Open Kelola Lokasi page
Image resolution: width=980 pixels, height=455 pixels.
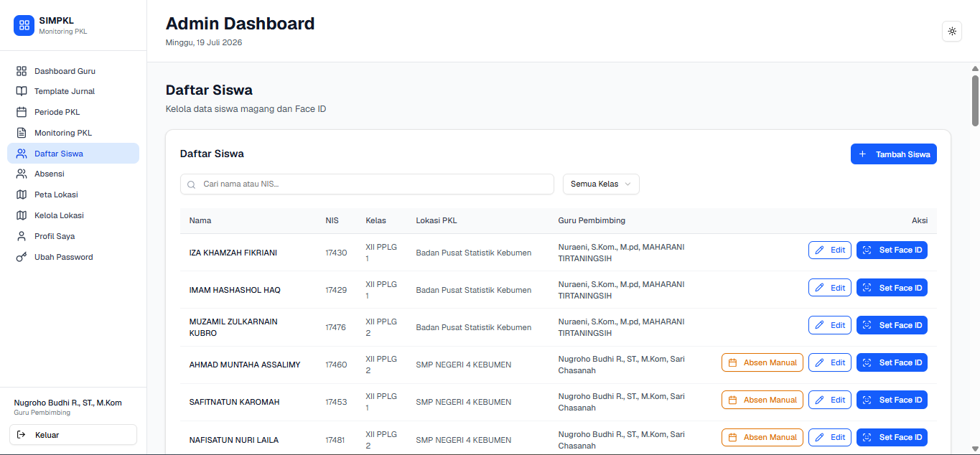point(73,215)
